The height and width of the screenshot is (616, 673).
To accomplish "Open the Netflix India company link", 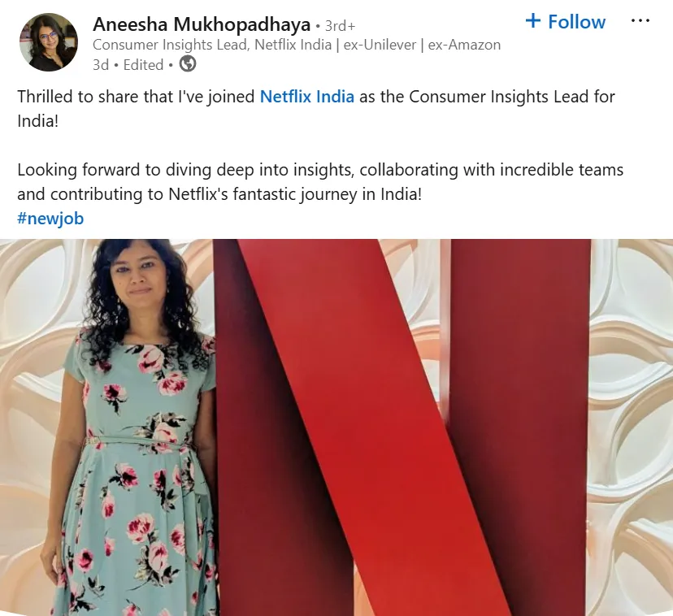I will point(307,97).
